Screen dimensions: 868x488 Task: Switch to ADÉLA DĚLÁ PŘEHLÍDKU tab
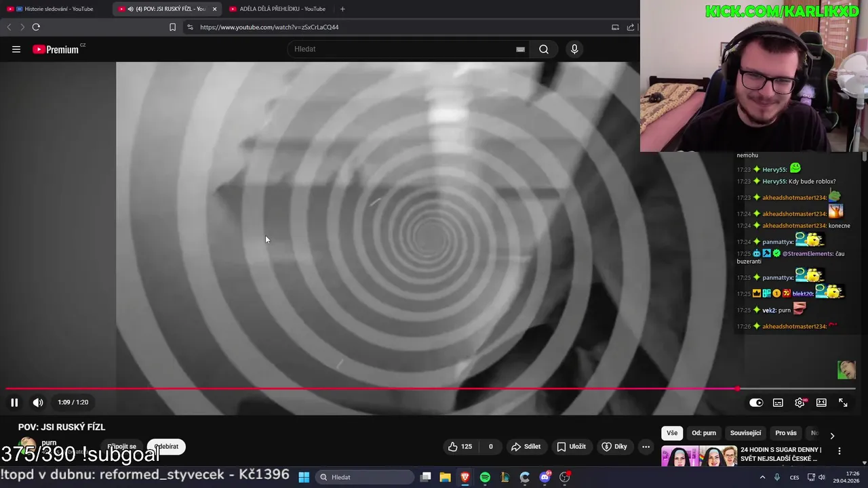pyautogui.click(x=278, y=9)
